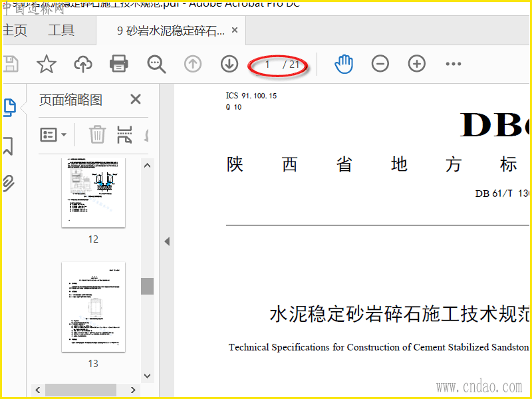Select the Hand pan tool
Screen dimensions: 532x399
pos(344,63)
